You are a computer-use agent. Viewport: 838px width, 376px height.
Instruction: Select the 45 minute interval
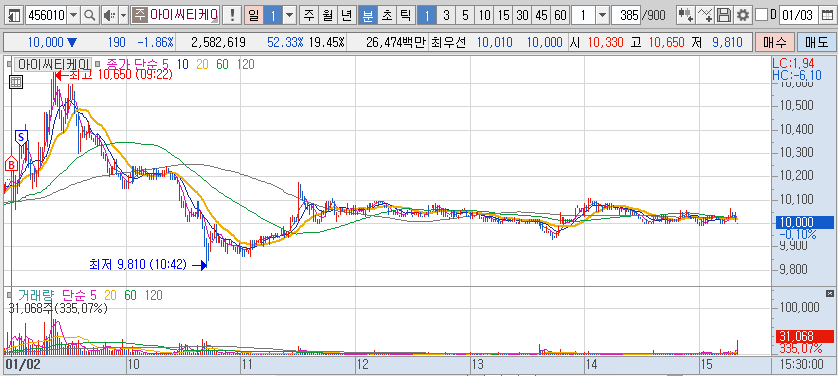[x=541, y=15]
